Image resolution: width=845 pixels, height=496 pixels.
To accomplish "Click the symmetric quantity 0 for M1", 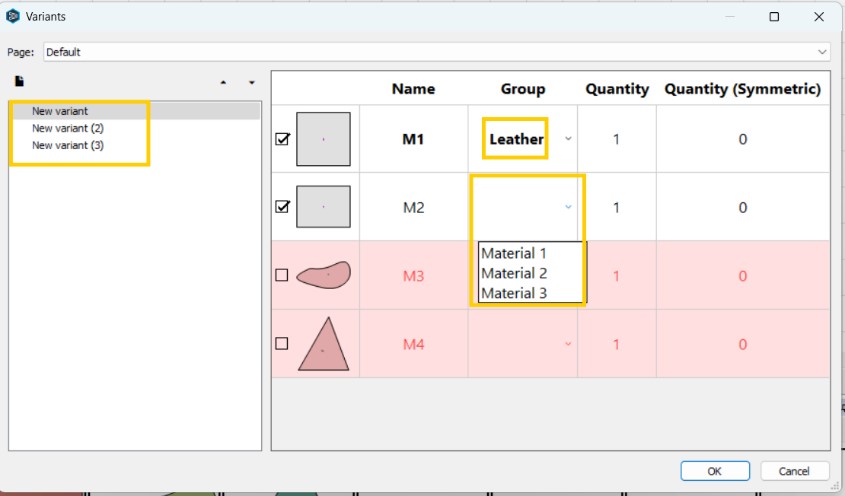I will tap(743, 139).
